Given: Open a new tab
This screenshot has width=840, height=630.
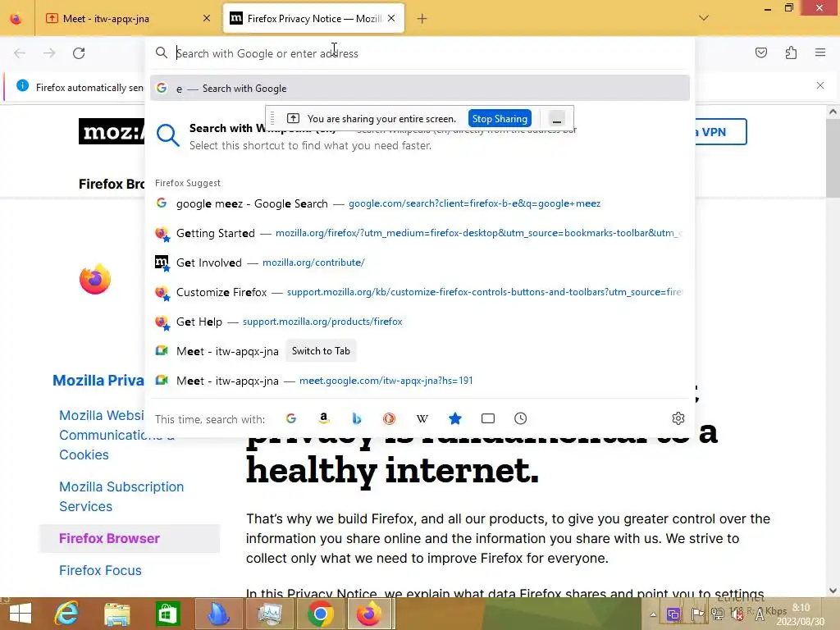Looking at the screenshot, I should coord(422,19).
